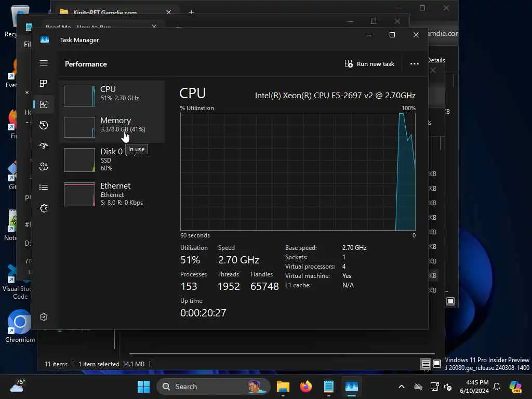Open the notifications bell in the tray
532x399 pixels.
click(497, 387)
